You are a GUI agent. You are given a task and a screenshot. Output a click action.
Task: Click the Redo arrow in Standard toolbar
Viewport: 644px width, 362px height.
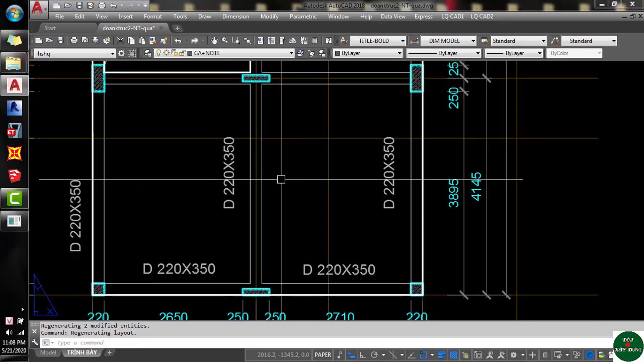pos(194,41)
